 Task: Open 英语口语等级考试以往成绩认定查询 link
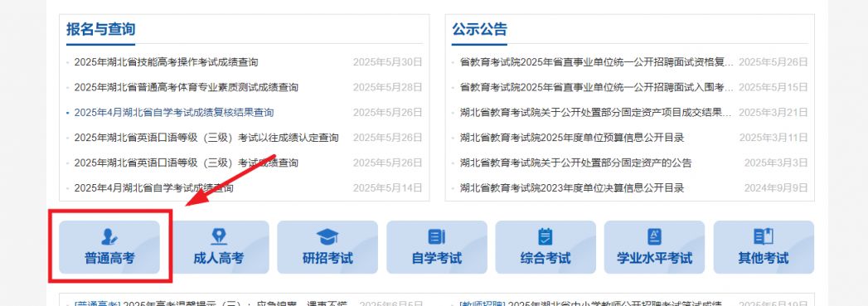[x=206, y=138]
